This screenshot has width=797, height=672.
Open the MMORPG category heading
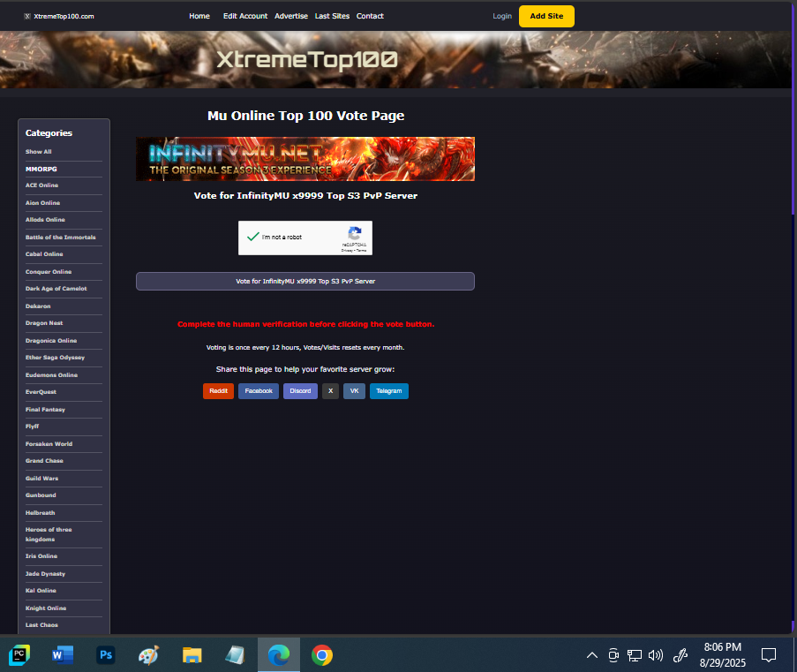pos(41,169)
